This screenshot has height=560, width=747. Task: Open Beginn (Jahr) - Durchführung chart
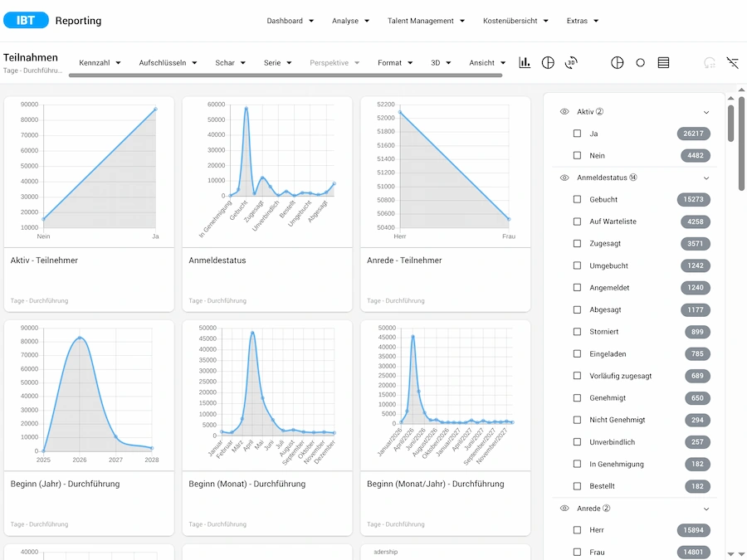[89, 427]
